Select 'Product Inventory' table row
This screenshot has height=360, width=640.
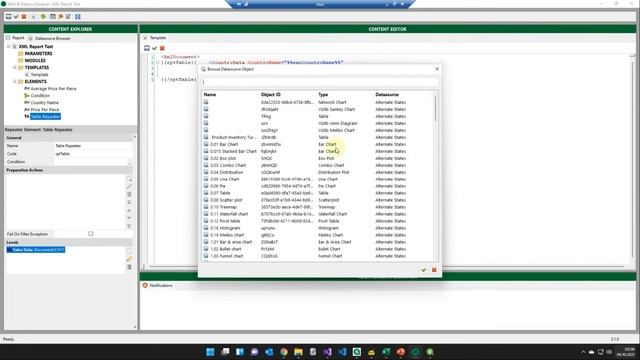point(318,138)
